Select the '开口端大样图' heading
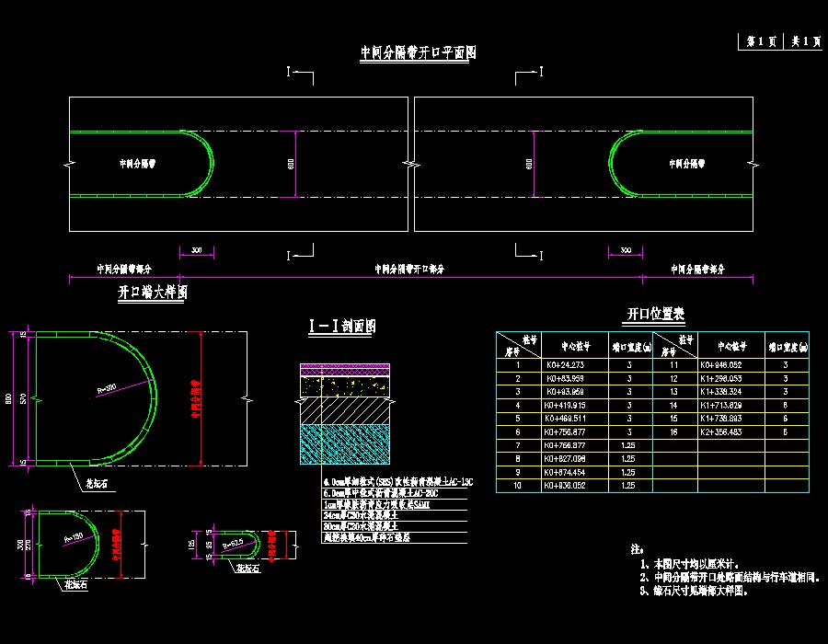 click(x=153, y=292)
